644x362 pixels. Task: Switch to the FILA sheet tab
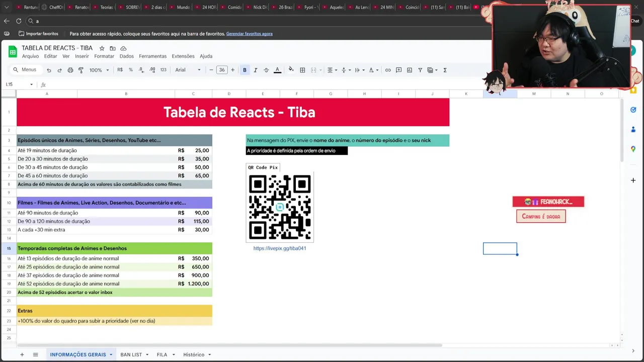tap(162, 354)
